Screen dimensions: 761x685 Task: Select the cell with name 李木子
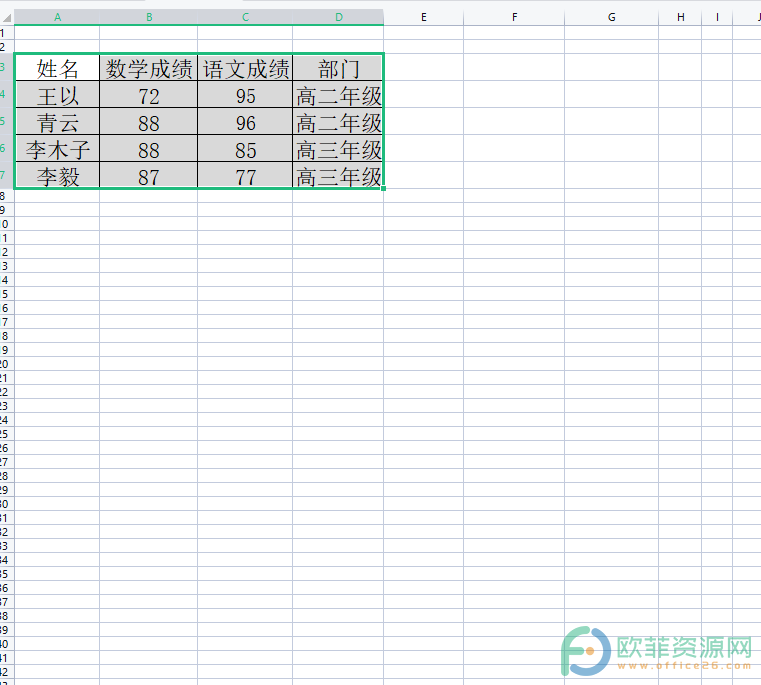[x=57, y=149]
